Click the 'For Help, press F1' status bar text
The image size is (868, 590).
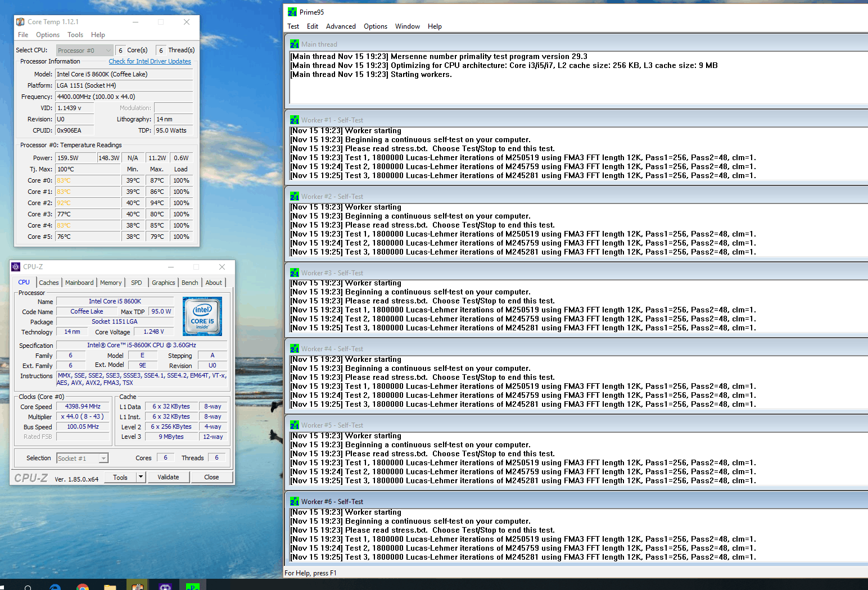click(x=310, y=573)
